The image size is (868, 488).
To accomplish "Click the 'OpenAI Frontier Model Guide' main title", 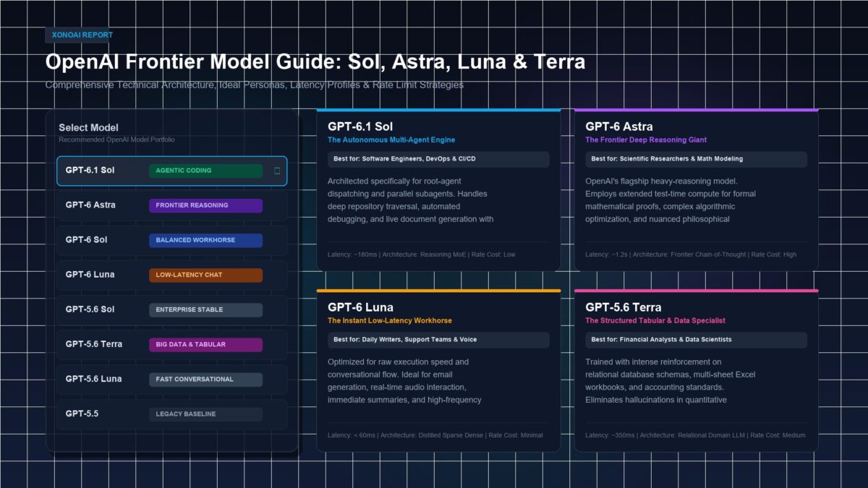I will 315,62.
